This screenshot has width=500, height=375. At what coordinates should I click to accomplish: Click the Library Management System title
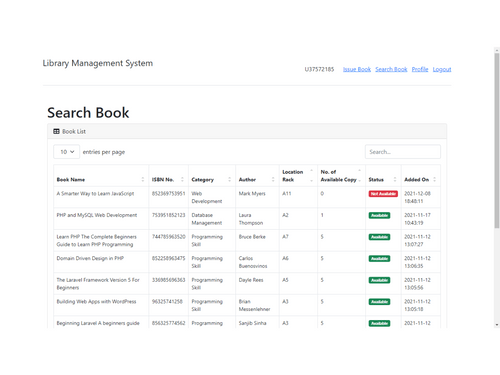pyautogui.click(x=98, y=63)
